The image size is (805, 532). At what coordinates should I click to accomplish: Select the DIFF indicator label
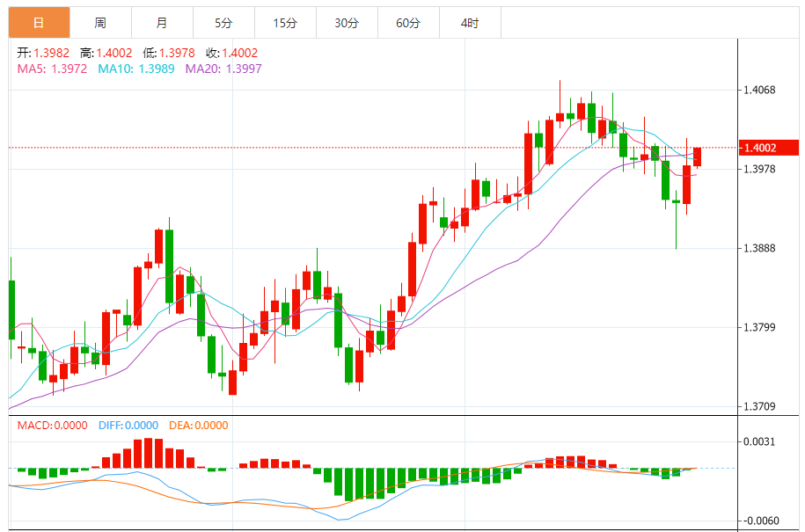coord(128,426)
